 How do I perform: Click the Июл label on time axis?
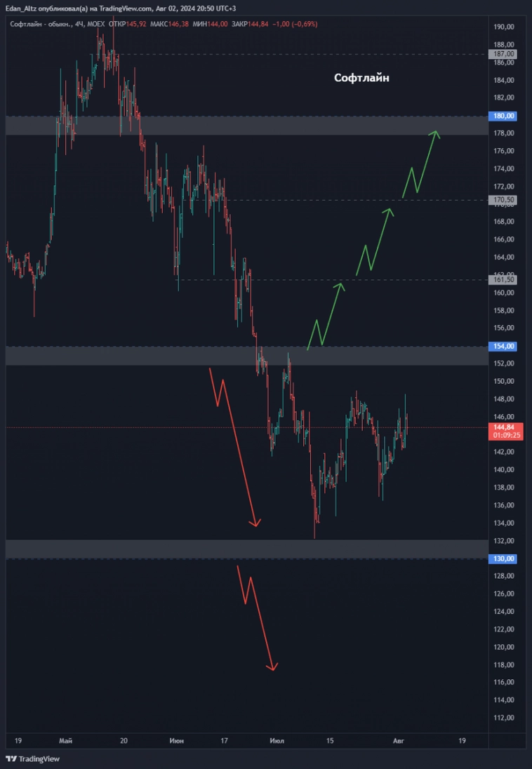tap(277, 740)
